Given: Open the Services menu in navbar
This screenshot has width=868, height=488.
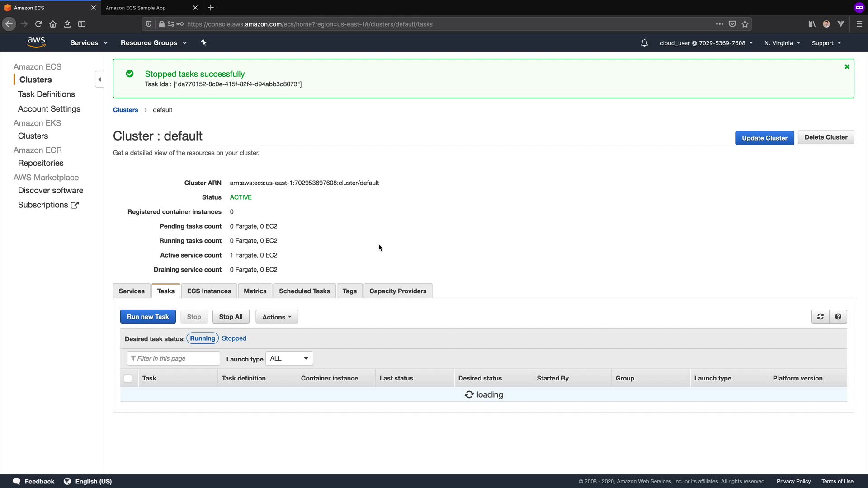Looking at the screenshot, I should [89, 43].
